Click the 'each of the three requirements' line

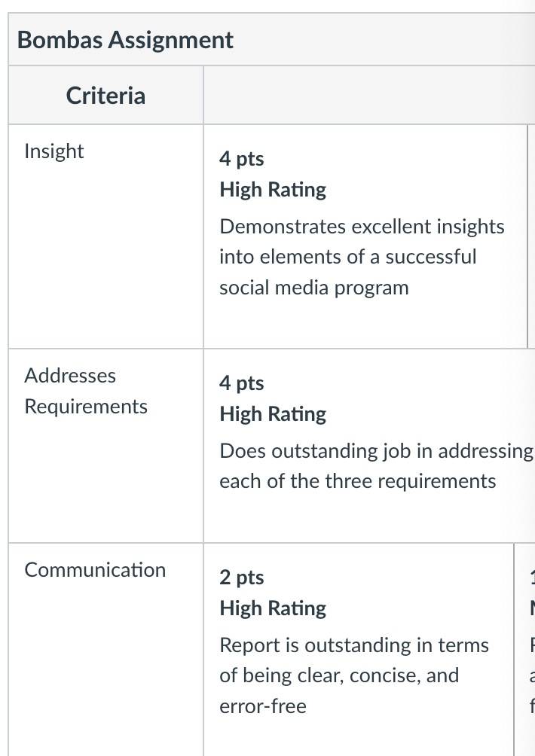click(357, 481)
